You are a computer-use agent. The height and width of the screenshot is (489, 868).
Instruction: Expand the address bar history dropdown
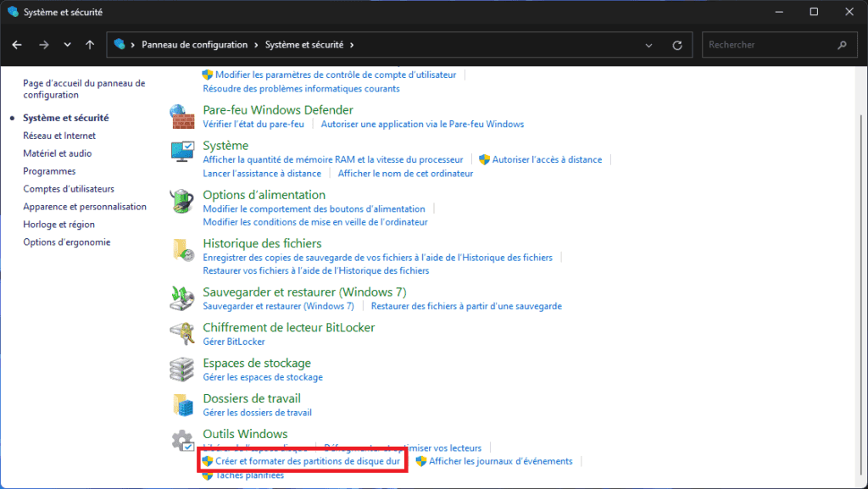(x=648, y=46)
